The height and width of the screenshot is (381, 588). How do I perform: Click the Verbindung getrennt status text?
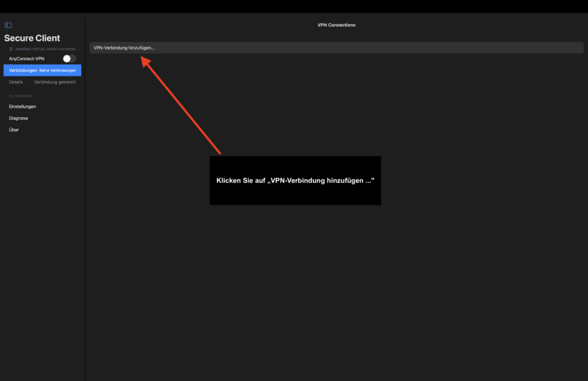[x=55, y=82]
